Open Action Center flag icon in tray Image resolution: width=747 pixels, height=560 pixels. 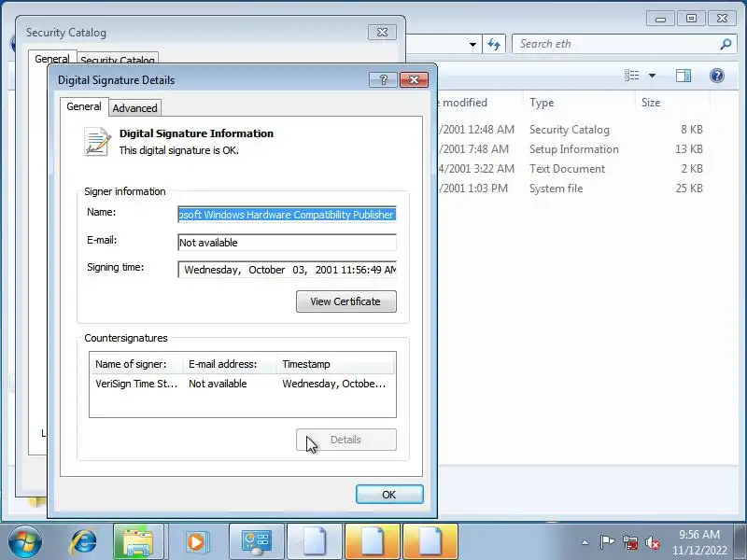click(x=607, y=542)
